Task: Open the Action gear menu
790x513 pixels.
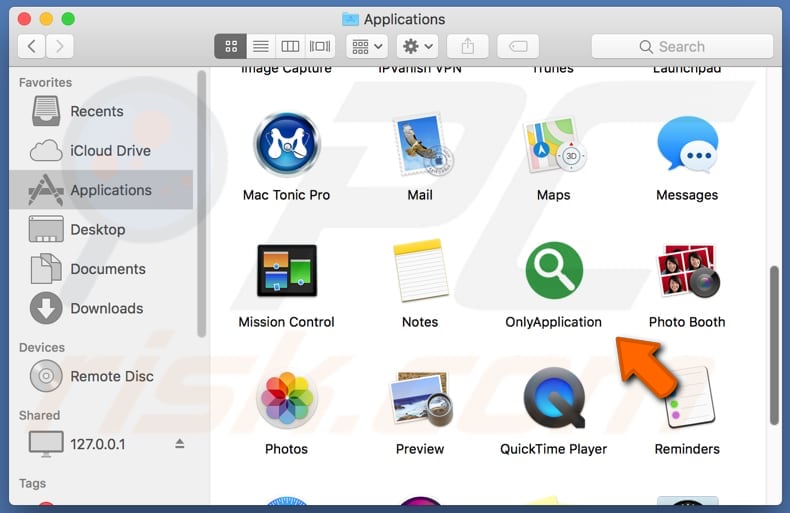Action: 417,46
